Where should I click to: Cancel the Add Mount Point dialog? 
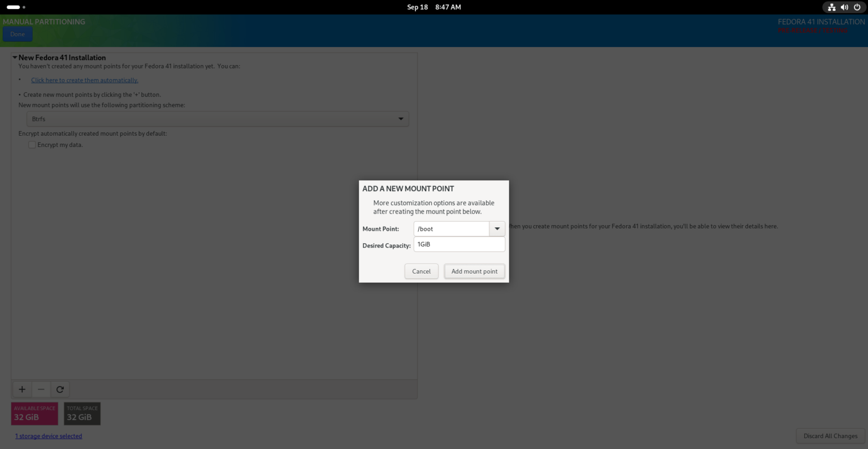click(x=421, y=271)
